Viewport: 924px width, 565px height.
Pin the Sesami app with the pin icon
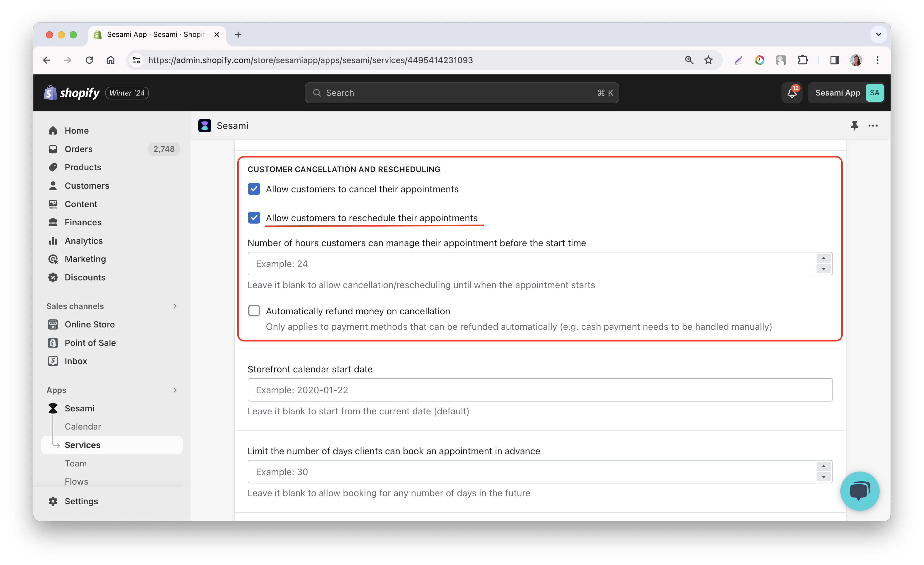[x=854, y=126]
